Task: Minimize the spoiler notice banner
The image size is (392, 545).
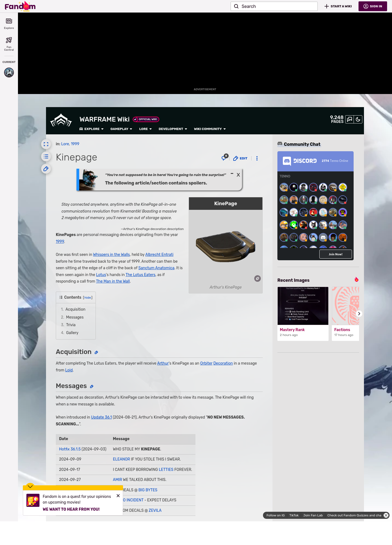Action: (232, 174)
